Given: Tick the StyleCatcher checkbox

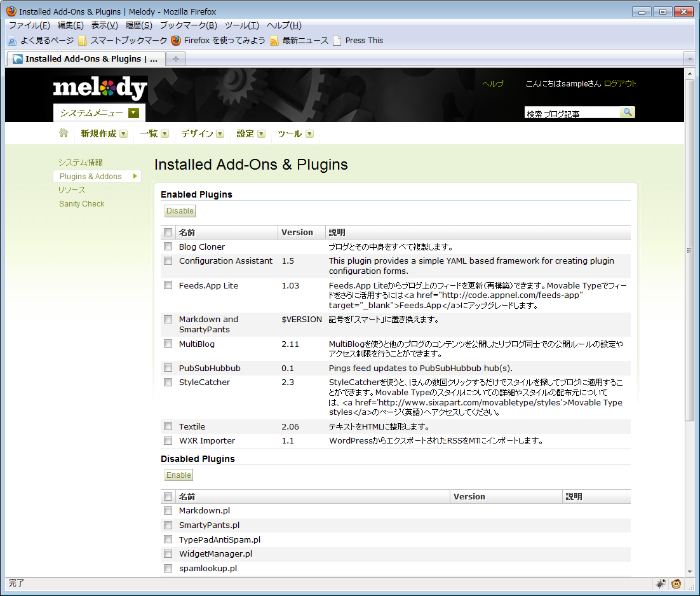Looking at the screenshot, I should [168, 382].
